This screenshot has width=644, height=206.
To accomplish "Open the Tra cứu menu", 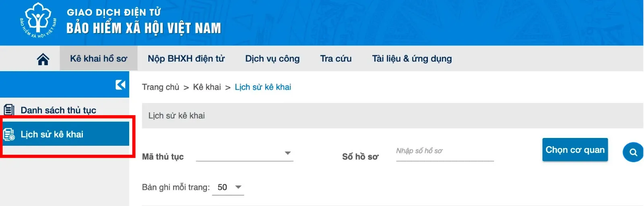I will [336, 59].
